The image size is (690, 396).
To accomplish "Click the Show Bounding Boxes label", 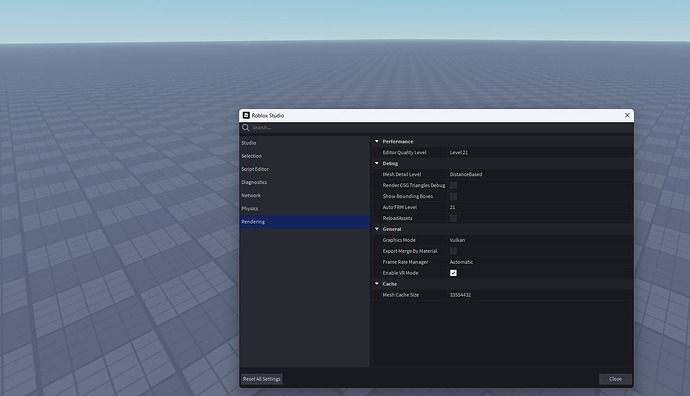I will (408, 196).
